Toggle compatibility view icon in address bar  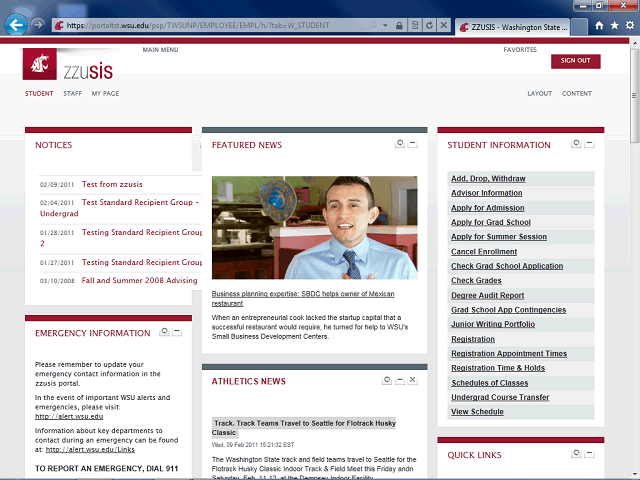click(x=415, y=25)
